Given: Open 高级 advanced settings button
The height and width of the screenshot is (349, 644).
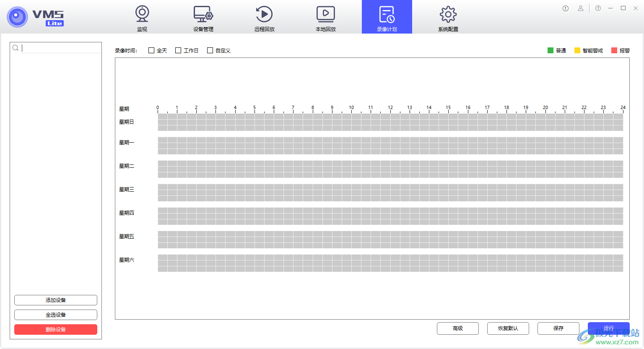Looking at the screenshot, I should [x=457, y=328].
